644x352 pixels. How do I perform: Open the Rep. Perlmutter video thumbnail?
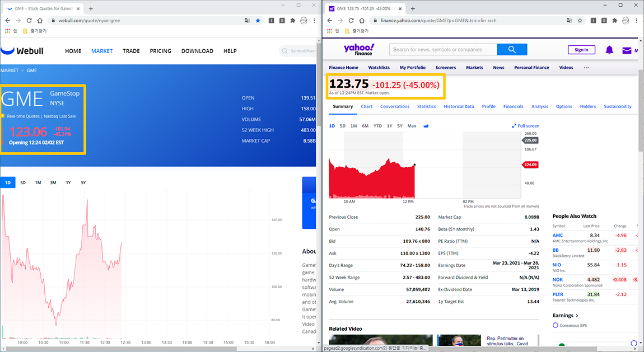click(x=459, y=340)
